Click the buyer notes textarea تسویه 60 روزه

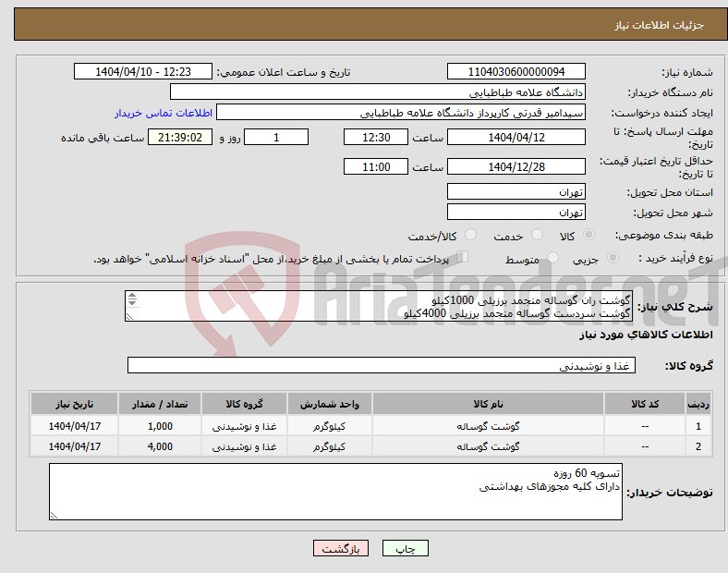(335, 492)
